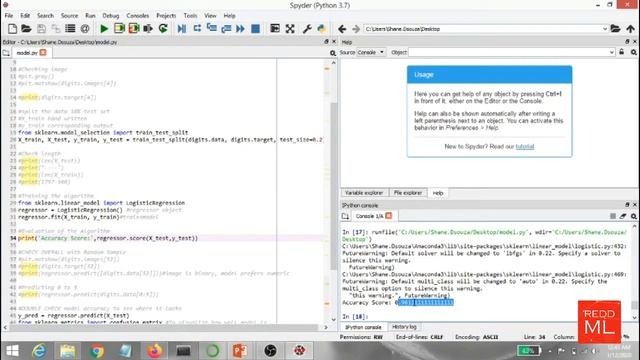The image size is (640, 360).
Task: Maximize current pane icon
Action: coord(275,29)
